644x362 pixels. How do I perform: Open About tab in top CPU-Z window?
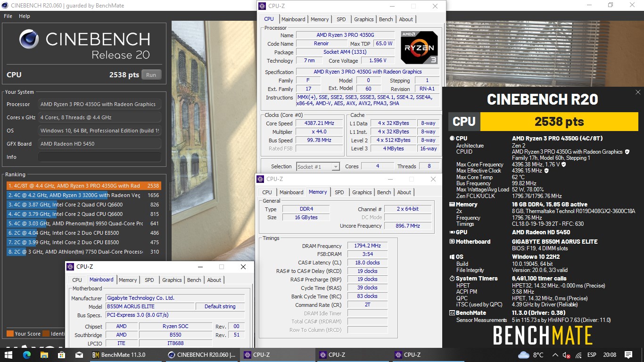(406, 19)
